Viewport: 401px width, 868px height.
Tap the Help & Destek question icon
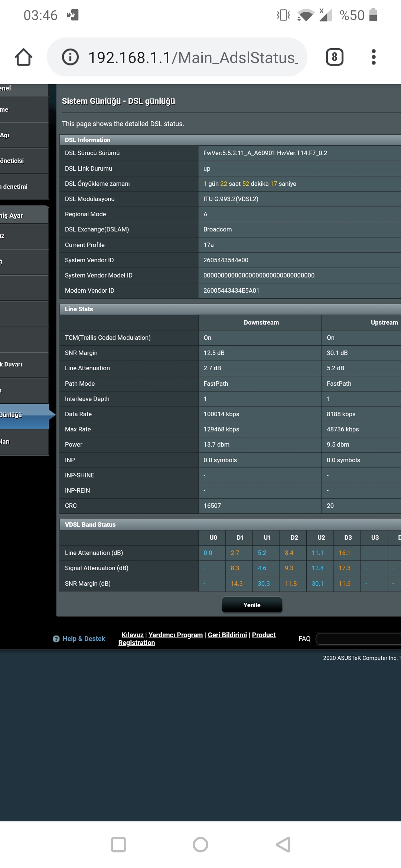56,639
